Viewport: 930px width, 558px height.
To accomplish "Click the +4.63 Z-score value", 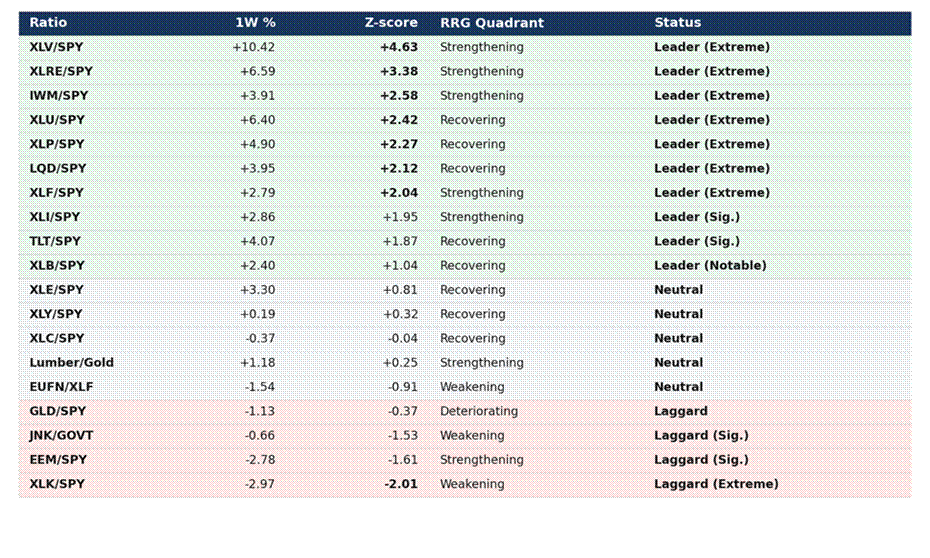I will [399, 47].
